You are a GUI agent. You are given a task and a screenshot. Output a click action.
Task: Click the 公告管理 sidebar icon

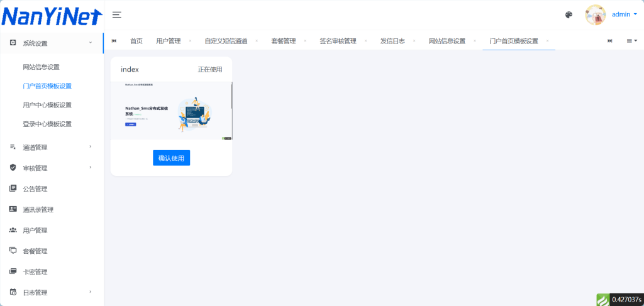tap(13, 189)
